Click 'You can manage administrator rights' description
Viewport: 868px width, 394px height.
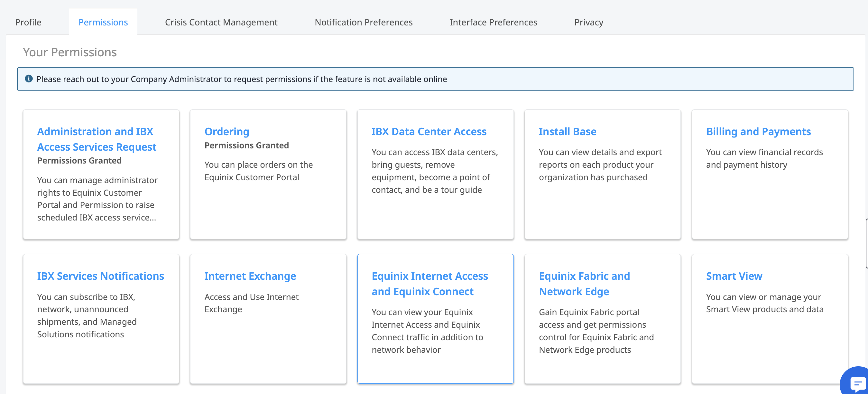tap(97, 199)
